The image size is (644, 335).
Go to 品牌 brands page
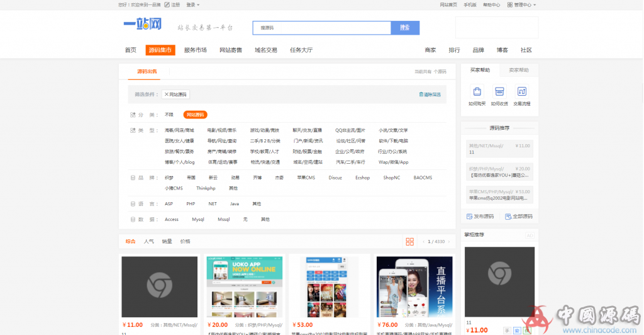(x=478, y=50)
